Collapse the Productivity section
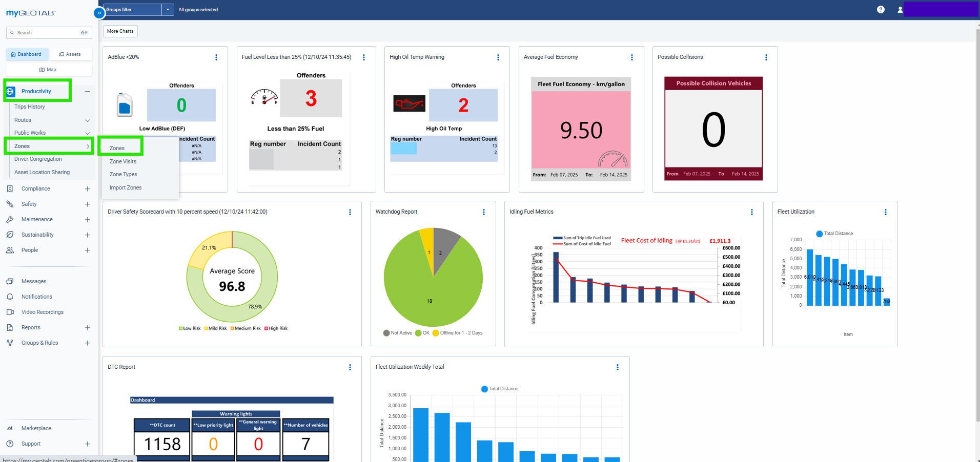The image size is (980, 462). pos(87,92)
